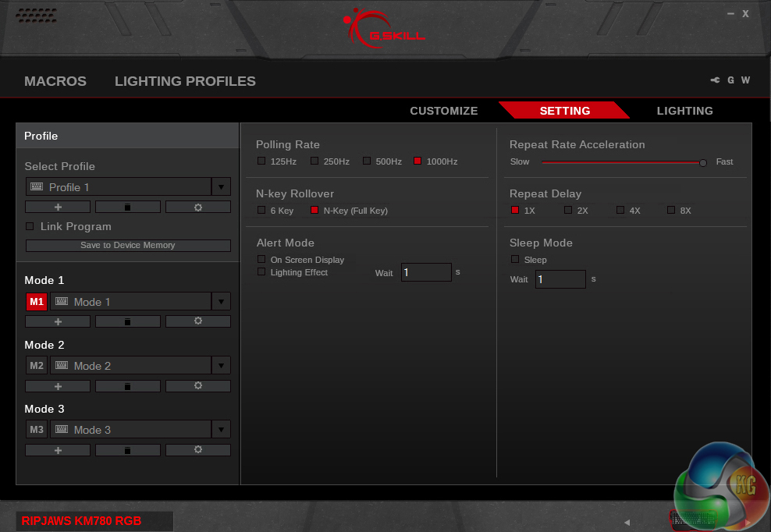Switch to the LIGHTING tab
The height and width of the screenshot is (532, 771).
[x=684, y=111]
